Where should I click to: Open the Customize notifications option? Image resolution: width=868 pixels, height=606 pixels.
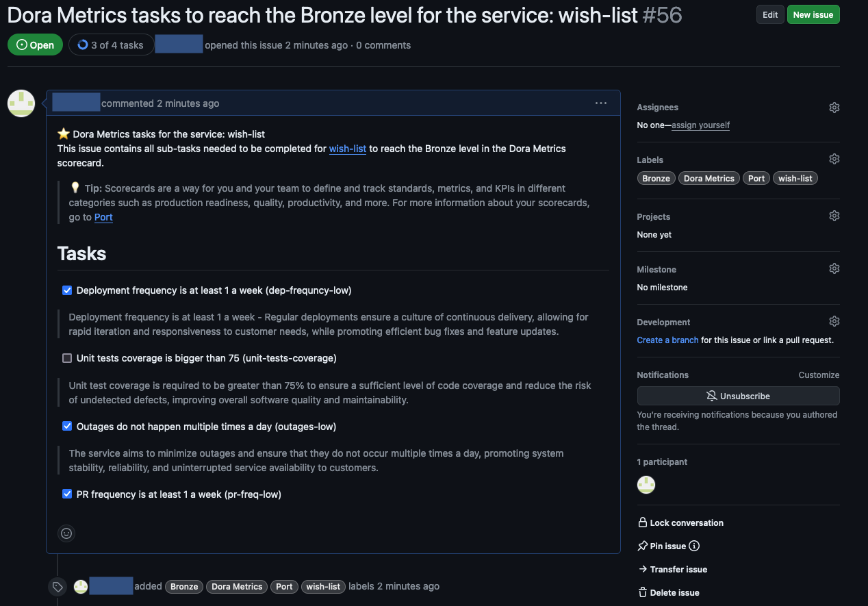[x=819, y=375]
